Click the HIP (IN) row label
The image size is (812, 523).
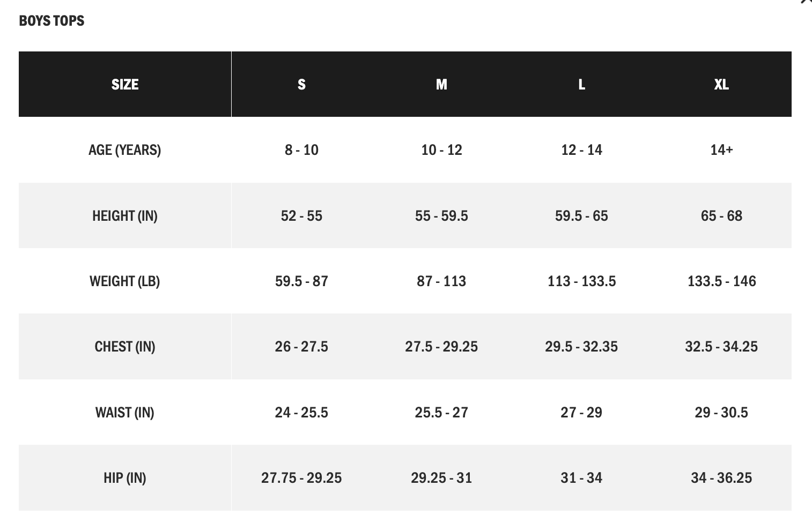[125, 477]
